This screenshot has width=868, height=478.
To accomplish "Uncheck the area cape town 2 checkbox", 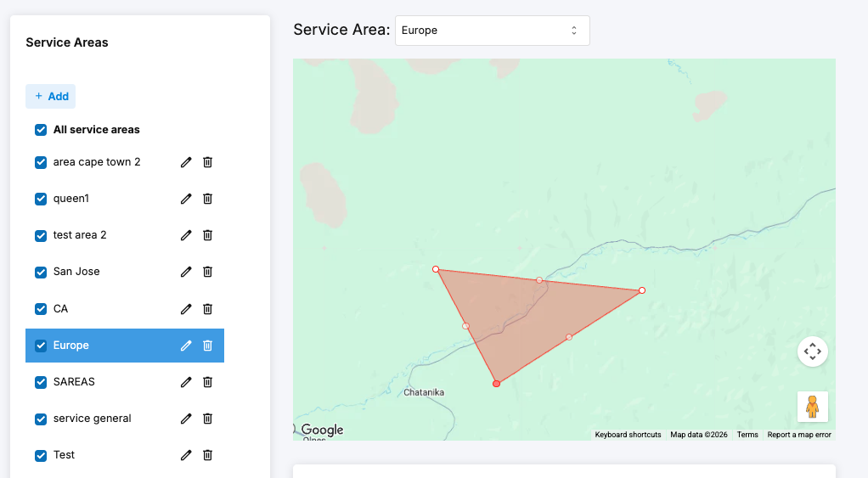I will click(x=41, y=162).
